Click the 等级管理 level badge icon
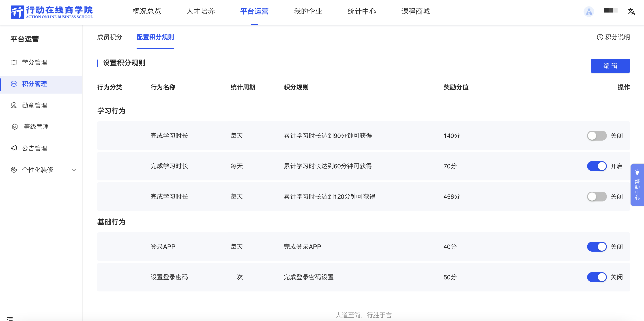644x321 pixels. [15, 126]
